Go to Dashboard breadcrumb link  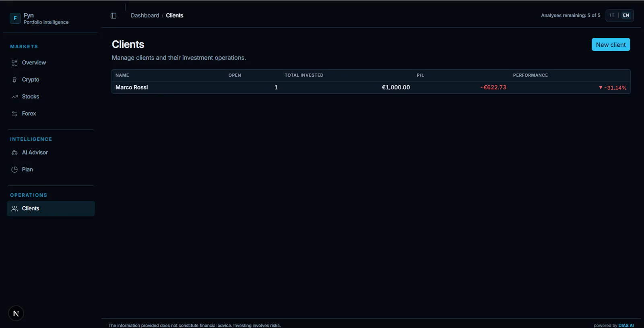tap(145, 16)
